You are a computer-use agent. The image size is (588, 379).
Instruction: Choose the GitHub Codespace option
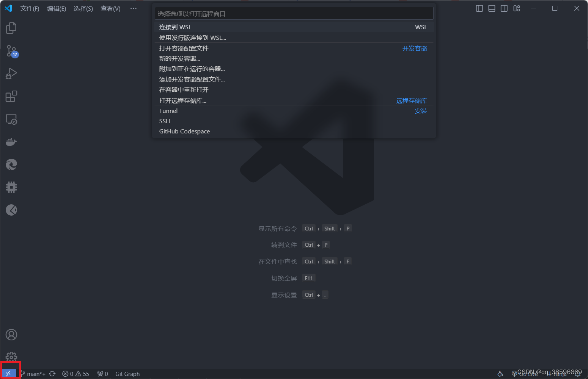click(184, 131)
